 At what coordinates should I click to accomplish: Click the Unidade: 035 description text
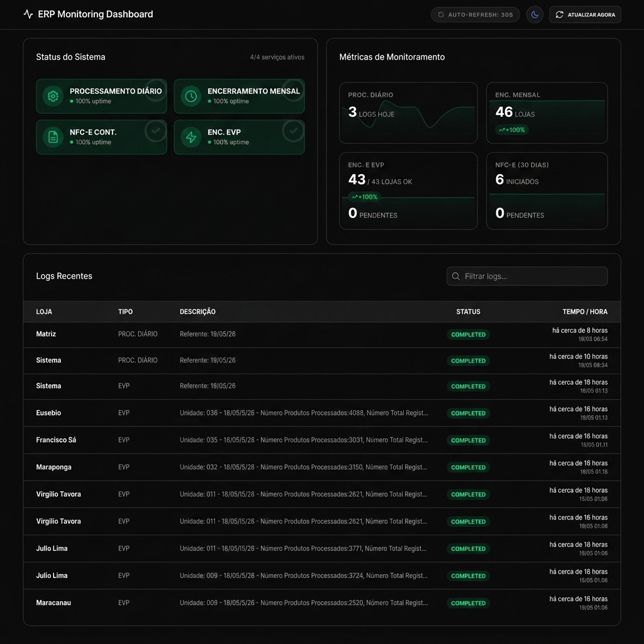click(304, 440)
